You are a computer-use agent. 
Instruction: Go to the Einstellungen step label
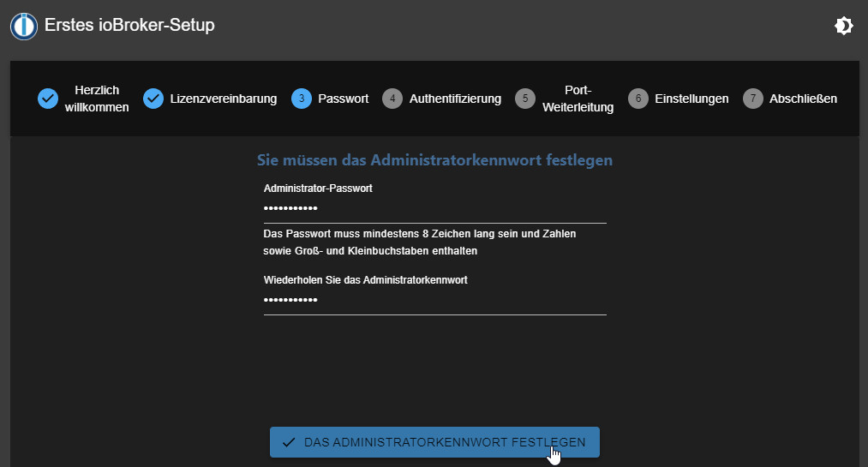[x=691, y=99]
